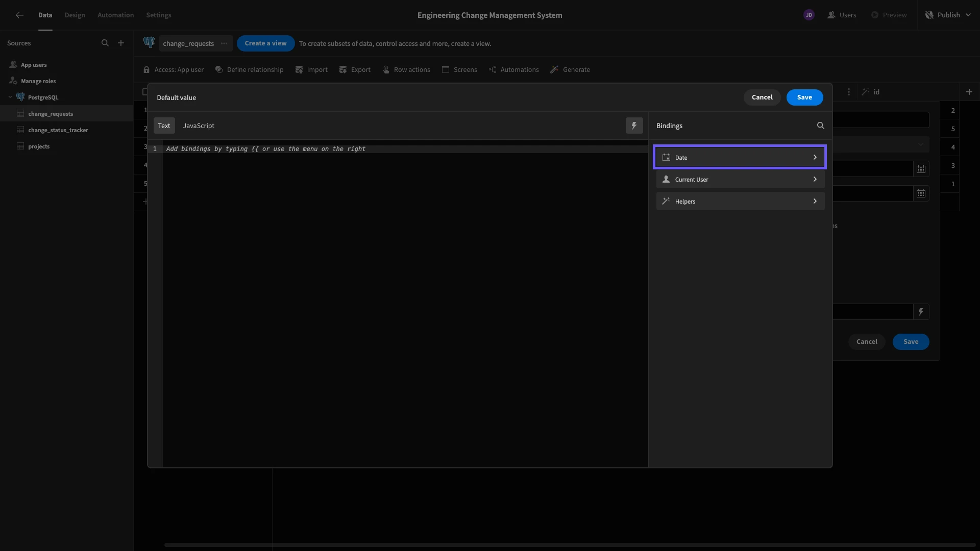Viewport: 980px width, 551px height.
Task: Save the Default value dialog
Action: point(804,97)
